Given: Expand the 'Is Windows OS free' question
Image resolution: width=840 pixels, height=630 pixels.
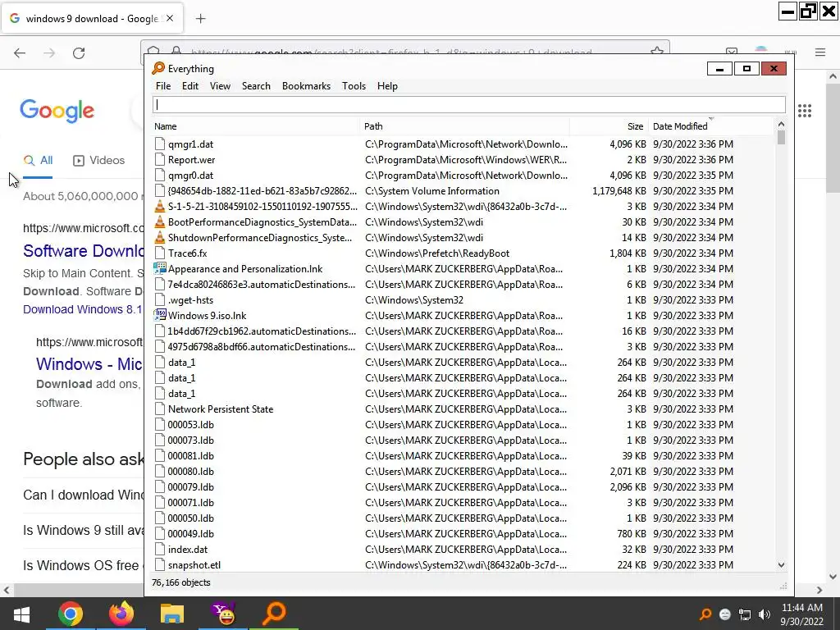Looking at the screenshot, I should coord(83,565).
